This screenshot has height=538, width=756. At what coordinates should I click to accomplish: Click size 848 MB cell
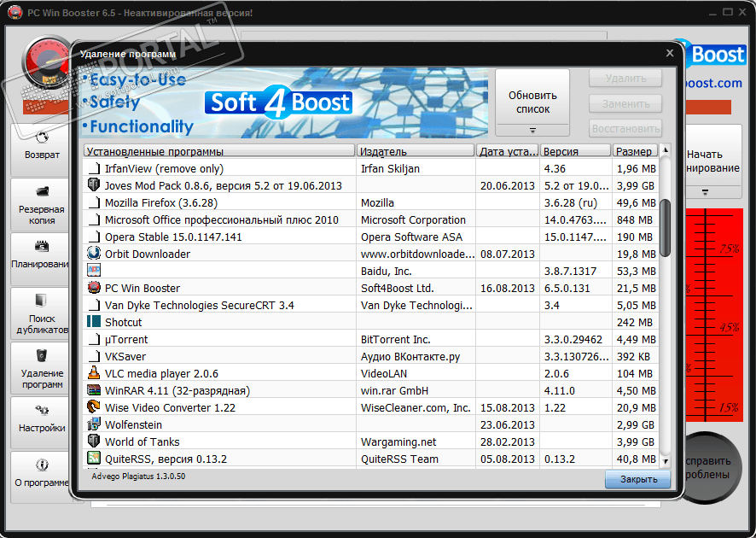[636, 220]
